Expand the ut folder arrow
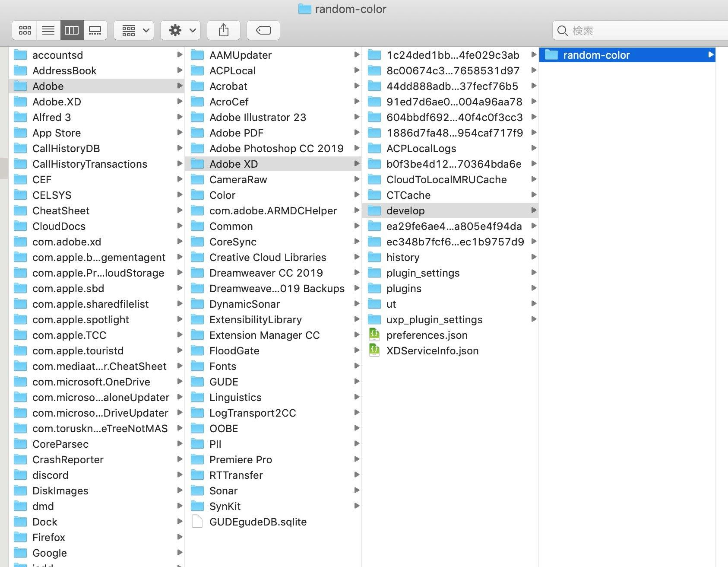 (x=534, y=303)
